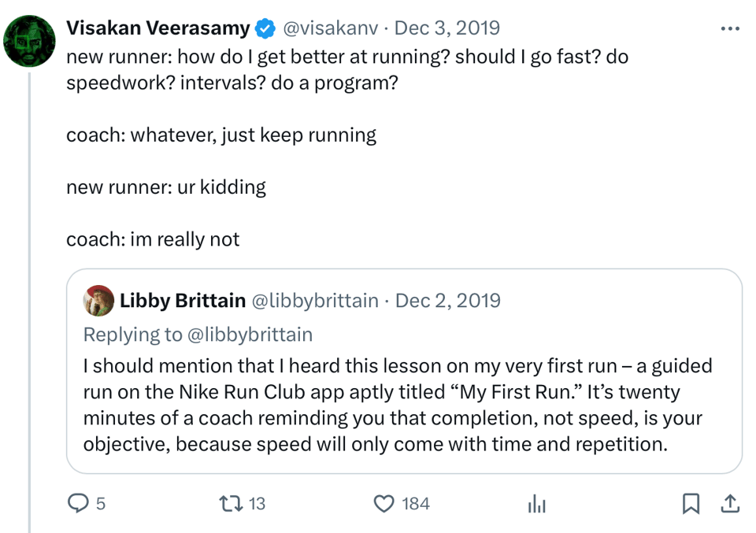Click the 184 likes count
This screenshot has width=756, height=533.
click(x=415, y=504)
